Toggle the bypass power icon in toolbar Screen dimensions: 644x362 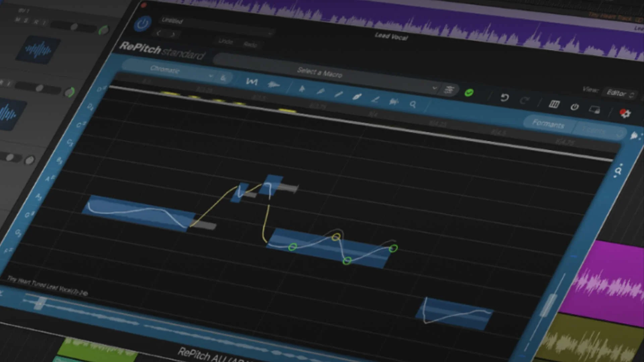(x=575, y=107)
